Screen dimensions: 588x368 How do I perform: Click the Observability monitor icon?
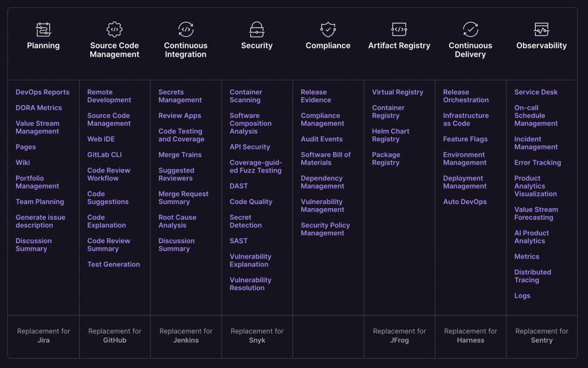[541, 29]
